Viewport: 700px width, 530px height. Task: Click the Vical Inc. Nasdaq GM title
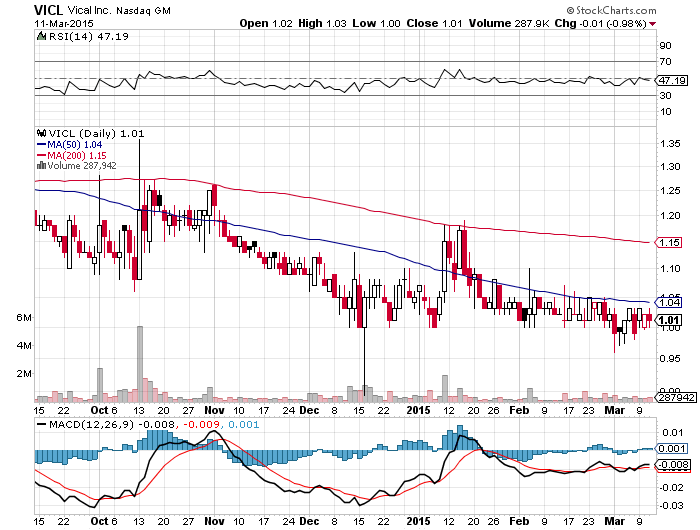click(x=119, y=10)
